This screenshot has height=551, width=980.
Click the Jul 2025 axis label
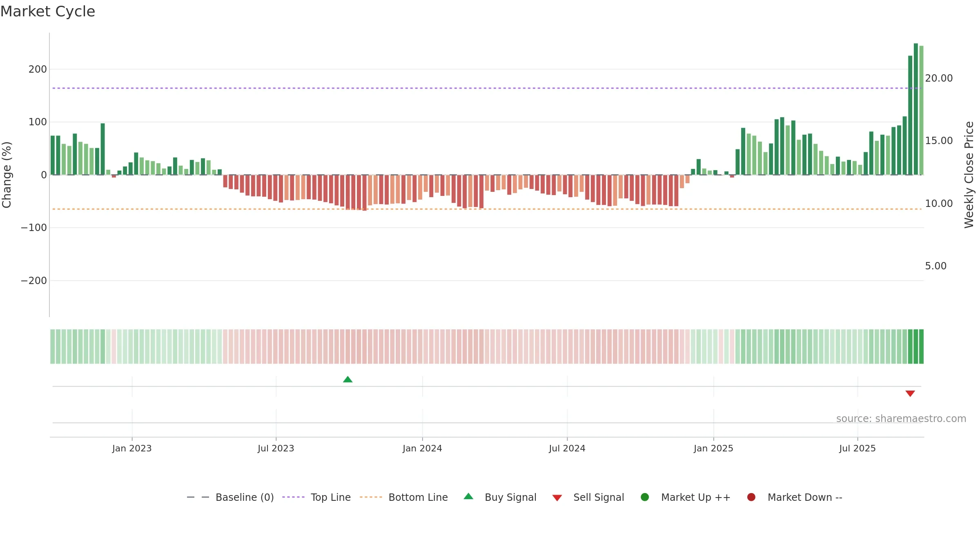857,449
